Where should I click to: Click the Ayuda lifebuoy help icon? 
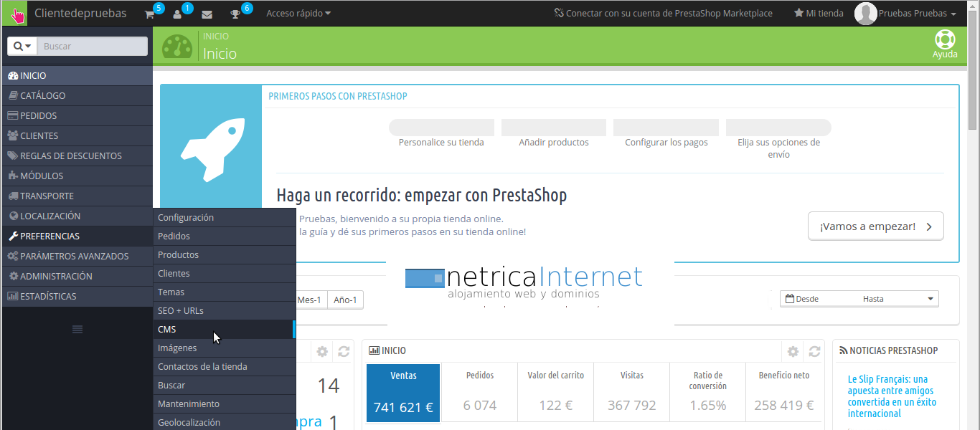(945, 40)
